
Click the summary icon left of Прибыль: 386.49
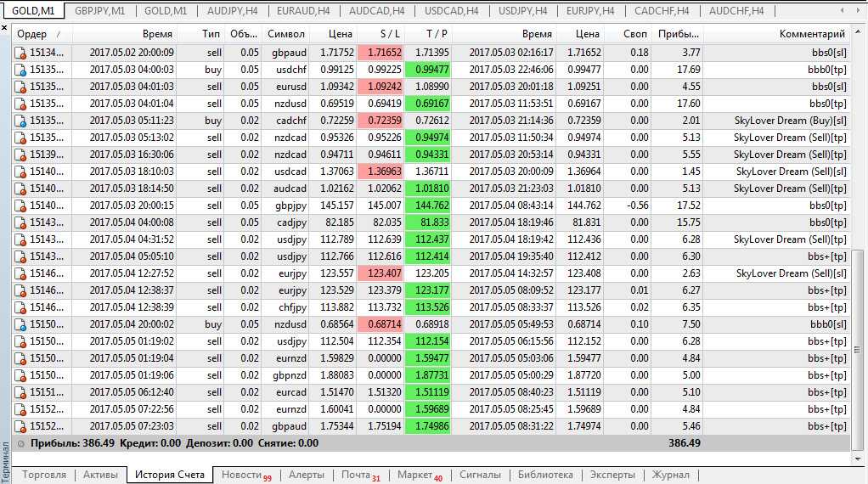[x=20, y=443]
